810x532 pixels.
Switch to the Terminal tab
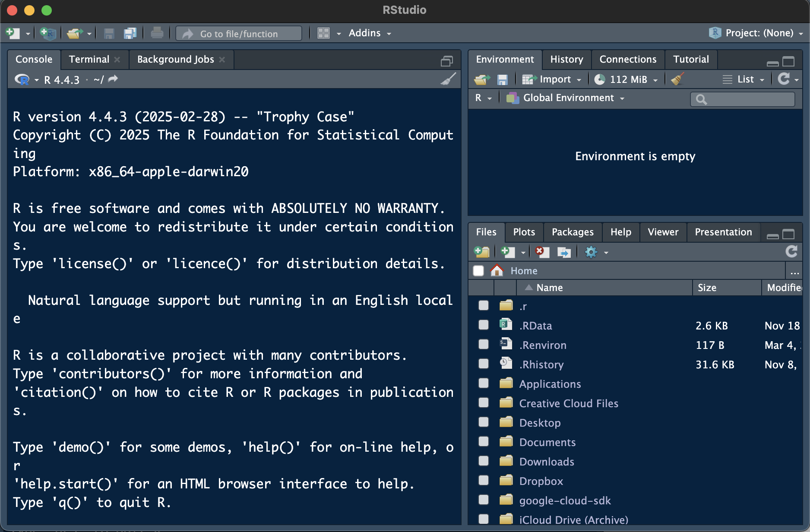(89, 60)
